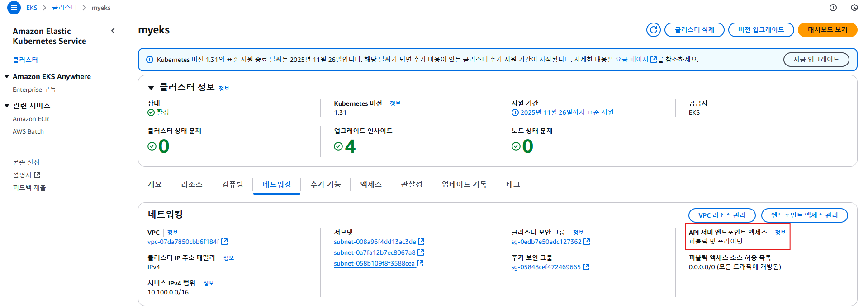Click the 버전 업그레이드 button

click(761, 30)
